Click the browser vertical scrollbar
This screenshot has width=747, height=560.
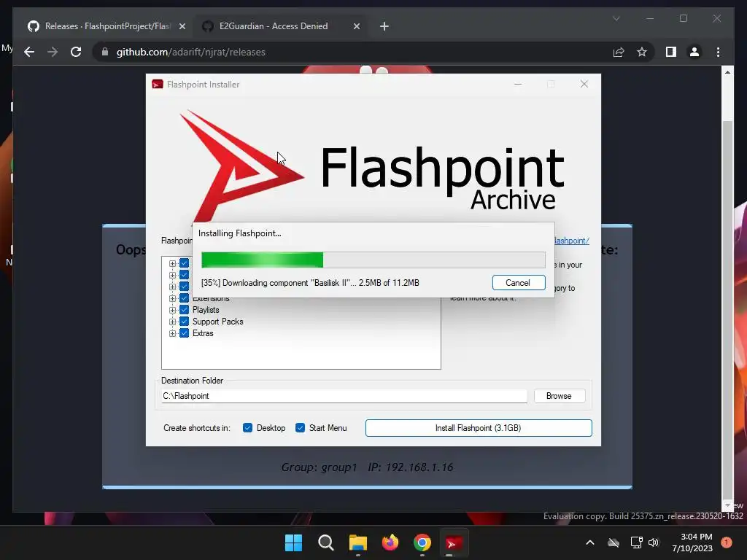click(727, 309)
